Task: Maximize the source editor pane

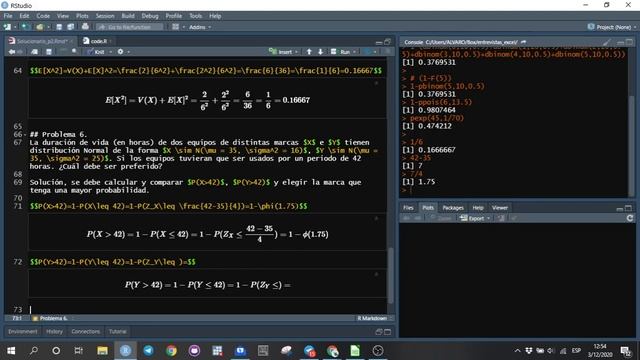Action: [387, 42]
